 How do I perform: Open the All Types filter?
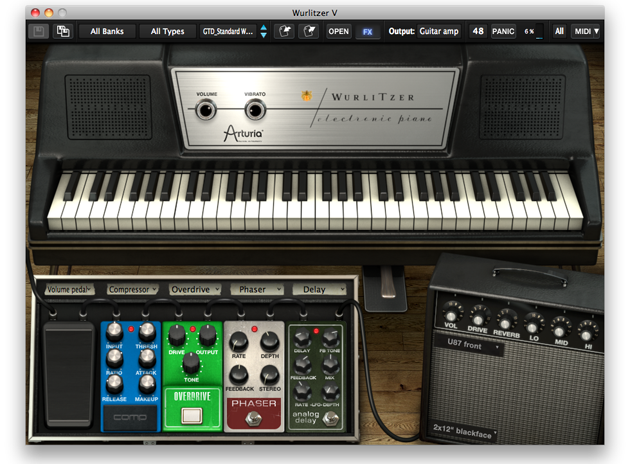pyautogui.click(x=167, y=31)
